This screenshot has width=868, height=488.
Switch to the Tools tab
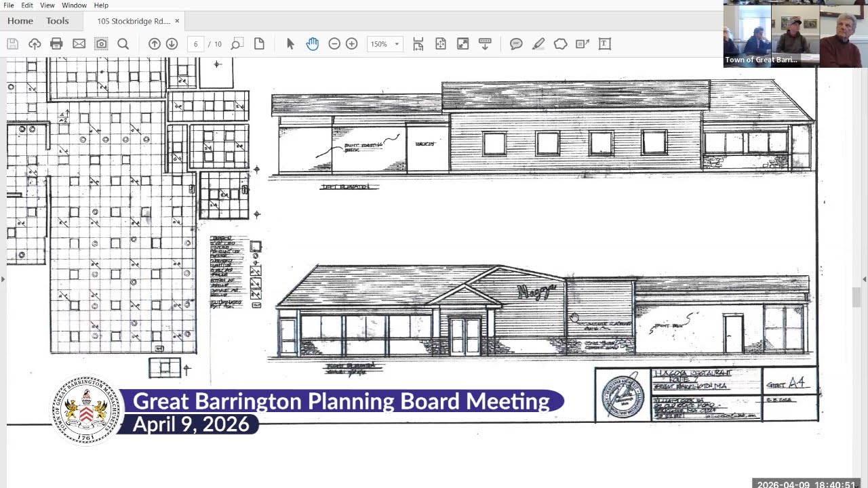coord(58,21)
